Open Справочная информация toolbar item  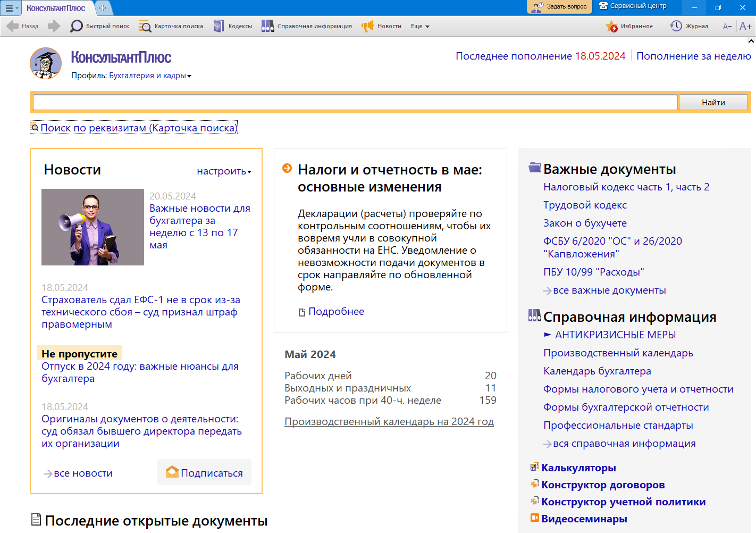click(307, 26)
